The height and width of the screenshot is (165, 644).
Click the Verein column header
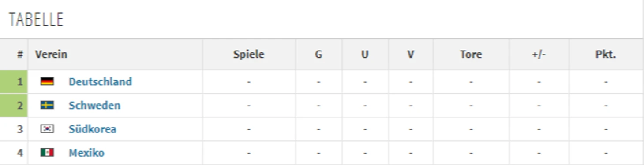pyautogui.click(x=51, y=54)
